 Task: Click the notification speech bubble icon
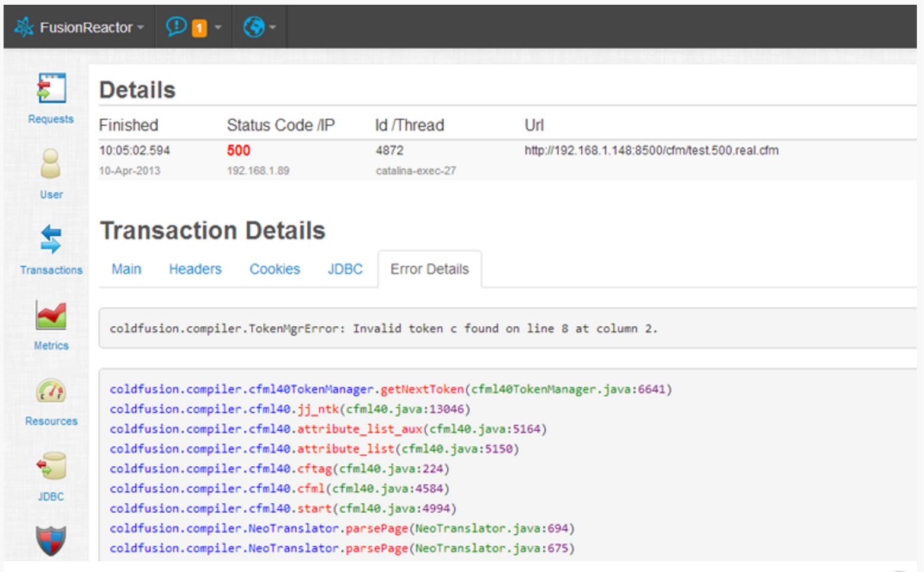coord(176,27)
